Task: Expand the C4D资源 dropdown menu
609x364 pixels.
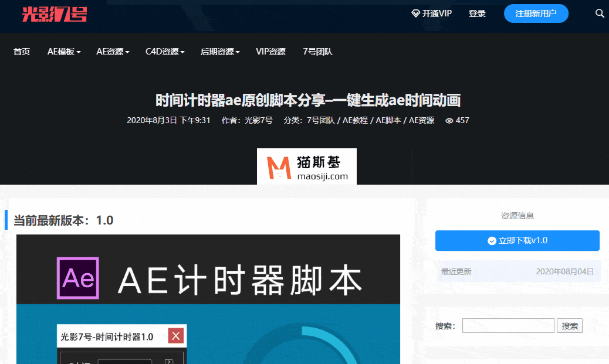Action: [x=165, y=52]
